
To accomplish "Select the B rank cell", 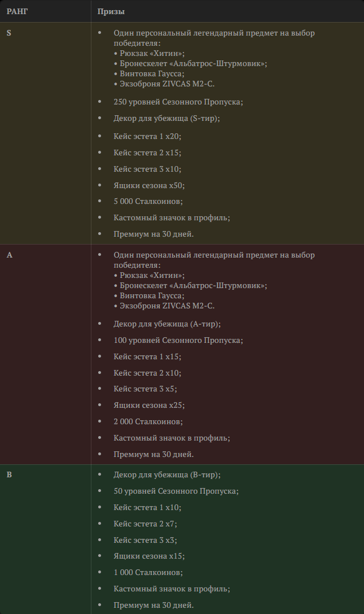I will 10,474.
